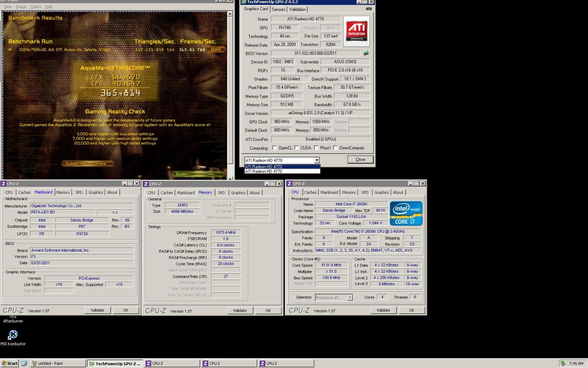Click the BIOS save chip icon in GPU-Z
This screenshot has height=368, width=588.
[x=366, y=53]
